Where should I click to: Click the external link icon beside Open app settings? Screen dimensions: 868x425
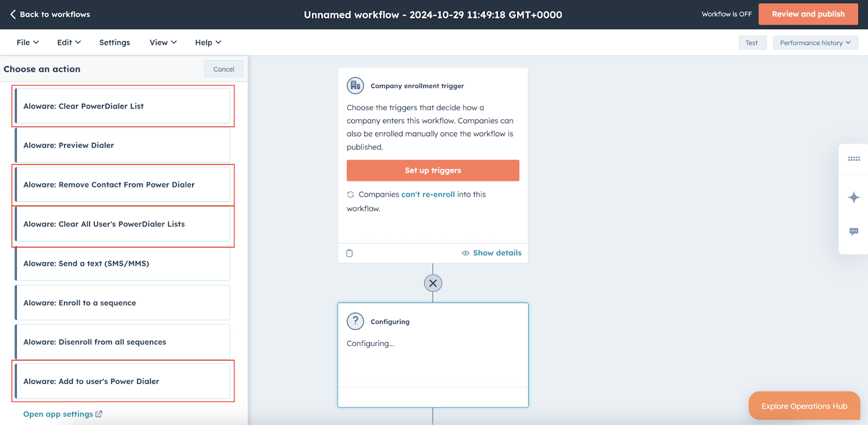pyautogui.click(x=99, y=414)
